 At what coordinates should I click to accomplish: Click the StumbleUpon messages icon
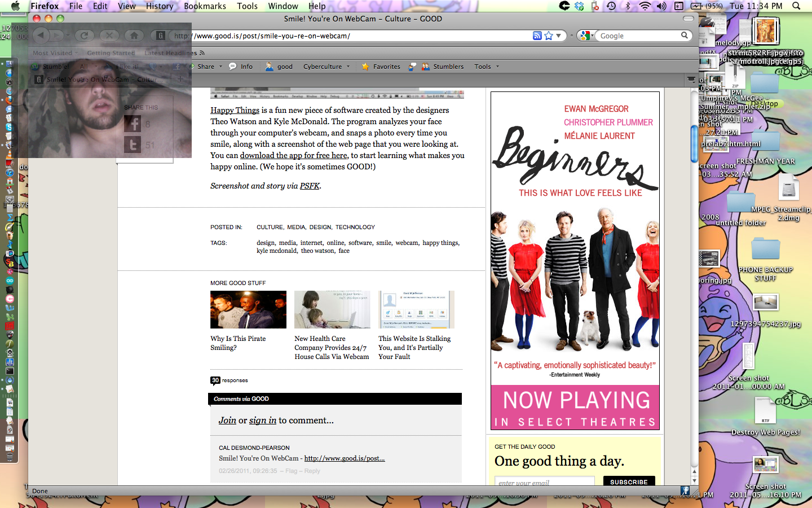pyautogui.click(x=412, y=67)
